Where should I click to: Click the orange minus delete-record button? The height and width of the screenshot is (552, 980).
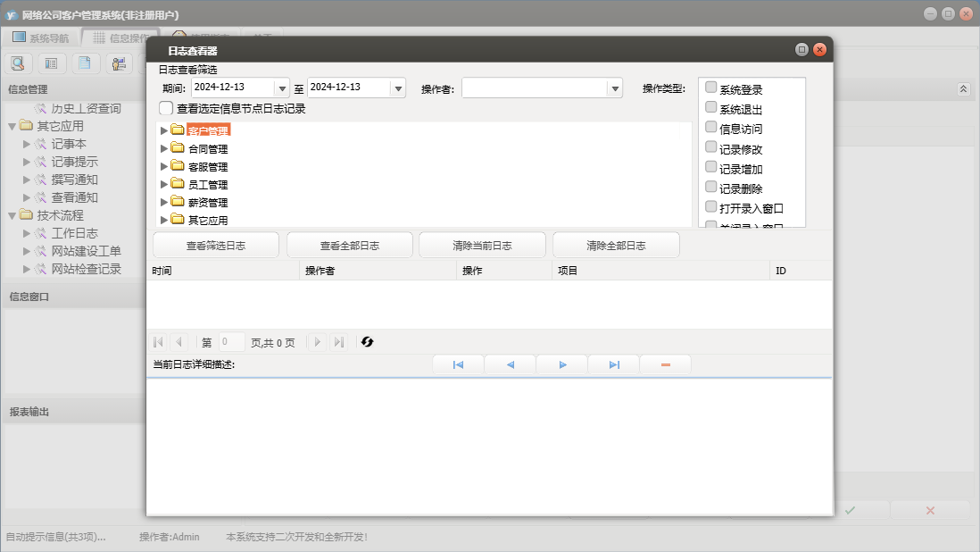(665, 364)
